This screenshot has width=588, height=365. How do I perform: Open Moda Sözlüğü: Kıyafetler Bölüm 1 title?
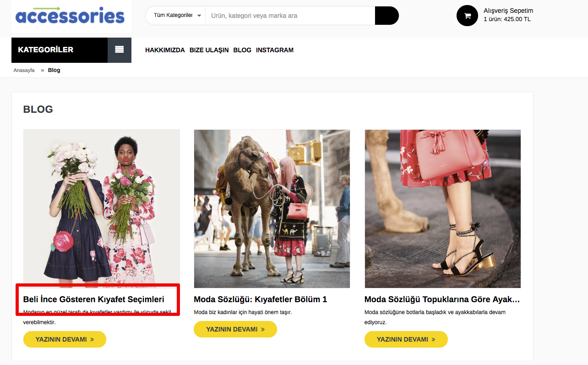click(260, 299)
